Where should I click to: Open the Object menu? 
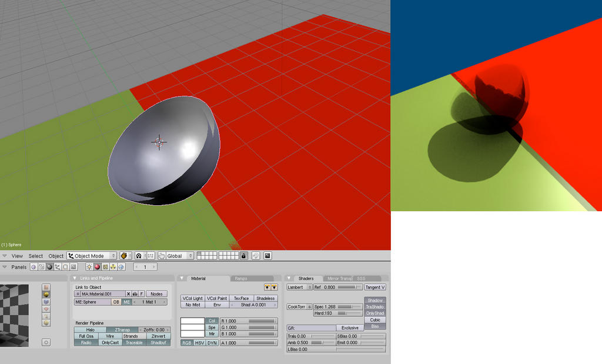click(56, 256)
